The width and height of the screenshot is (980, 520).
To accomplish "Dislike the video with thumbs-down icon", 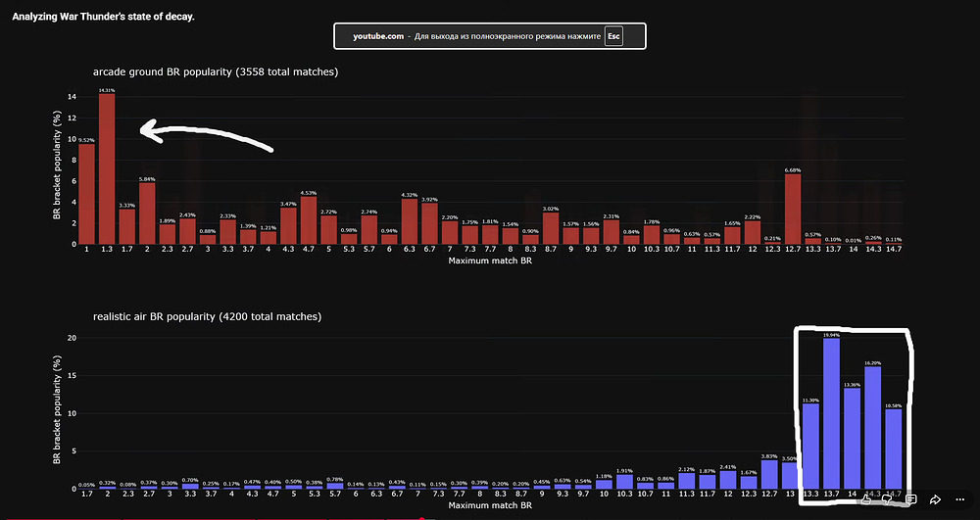I will (x=888, y=498).
